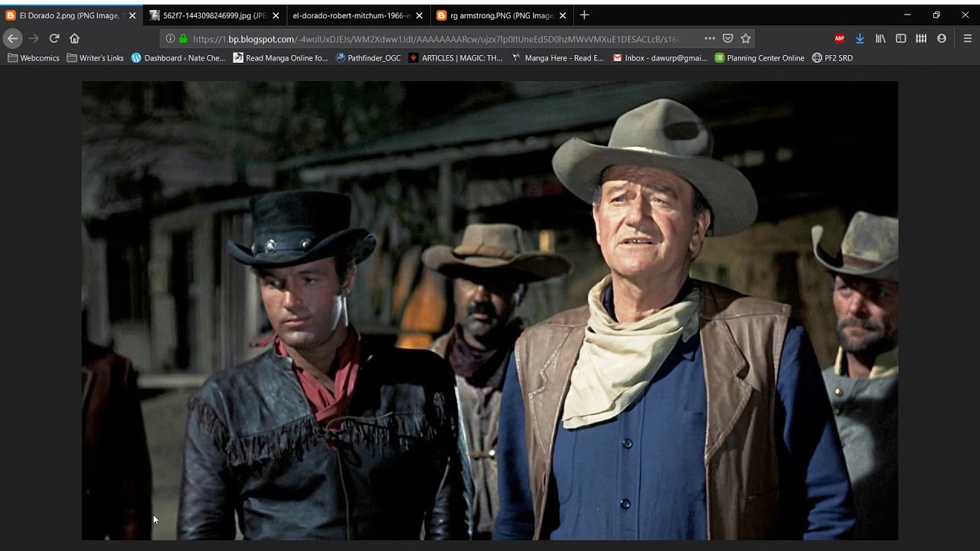Show the downloads panel
This screenshot has width=980, height=551.
[x=860, y=38]
